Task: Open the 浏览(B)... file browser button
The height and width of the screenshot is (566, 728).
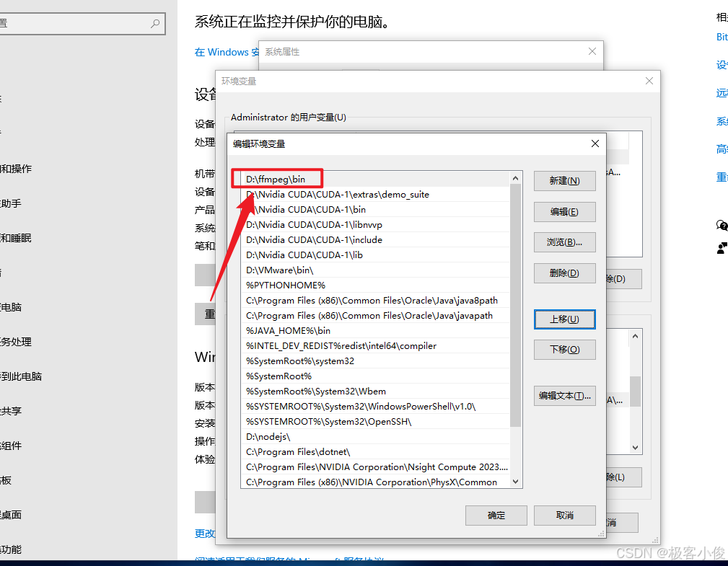Action: [564, 242]
